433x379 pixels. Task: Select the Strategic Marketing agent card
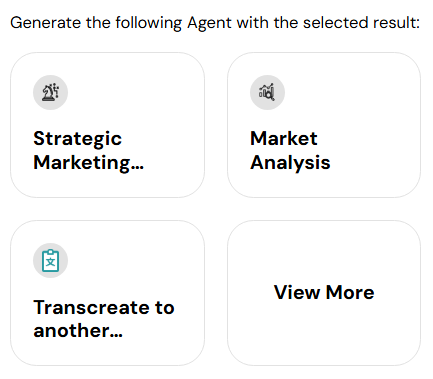tap(107, 125)
